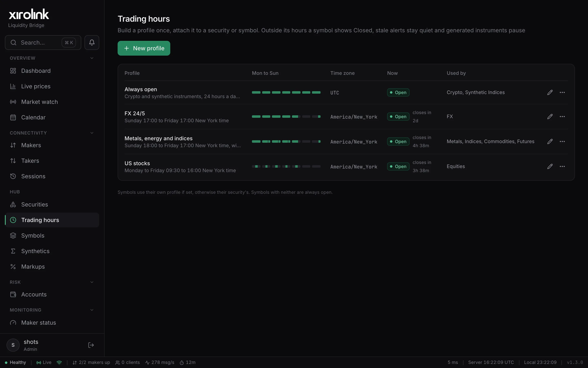The width and height of the screenshot is (588, 368).
Task: Go to Accounts page
Action: [x=52, y=294]
